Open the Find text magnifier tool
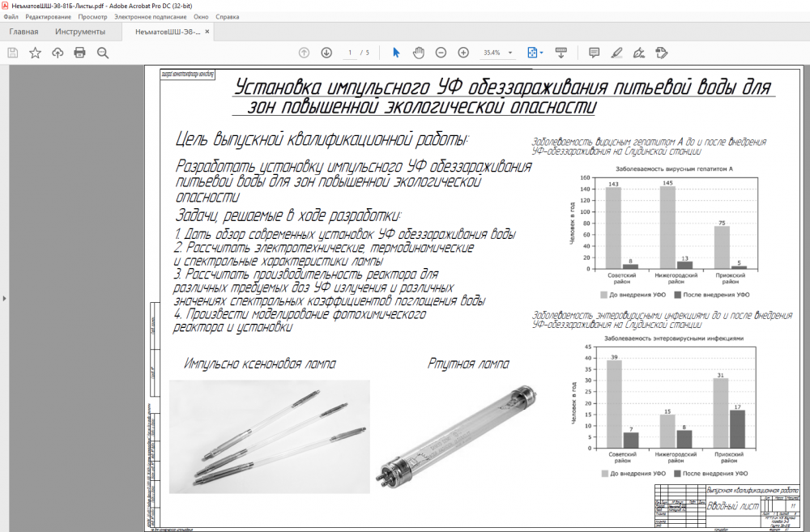This screenshot has width=810, height=532. (103, 53)
